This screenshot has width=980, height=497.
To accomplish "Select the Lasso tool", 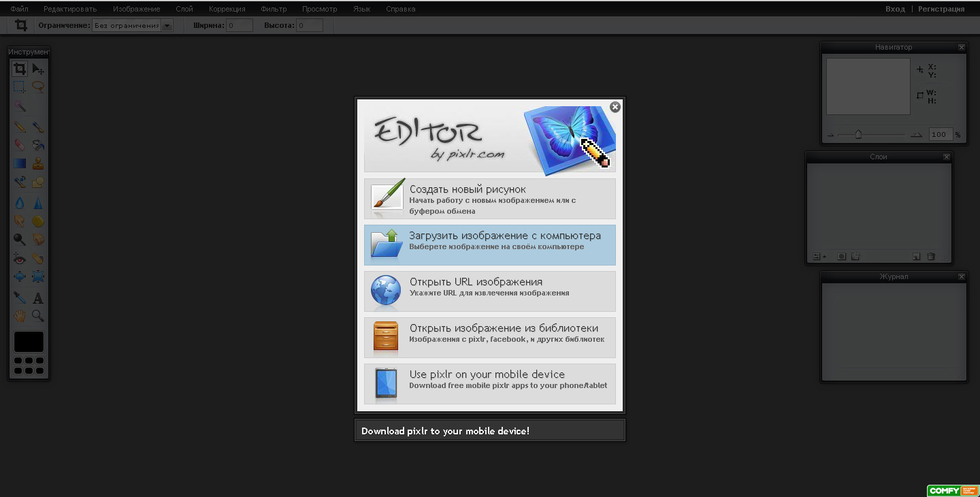I will tap(38, 87).
